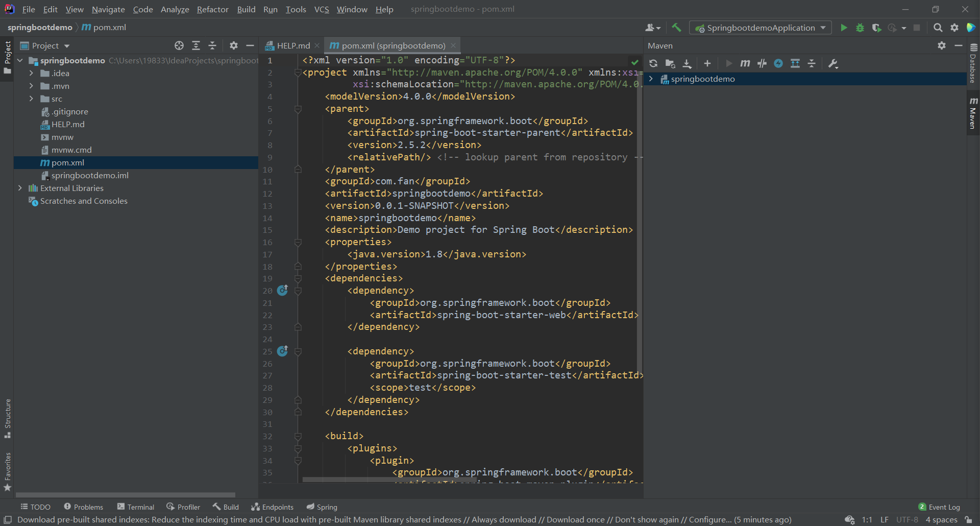Start debugging with the bug icon
The width and height of the screenshot is (980, 526).
pos(860,28)
